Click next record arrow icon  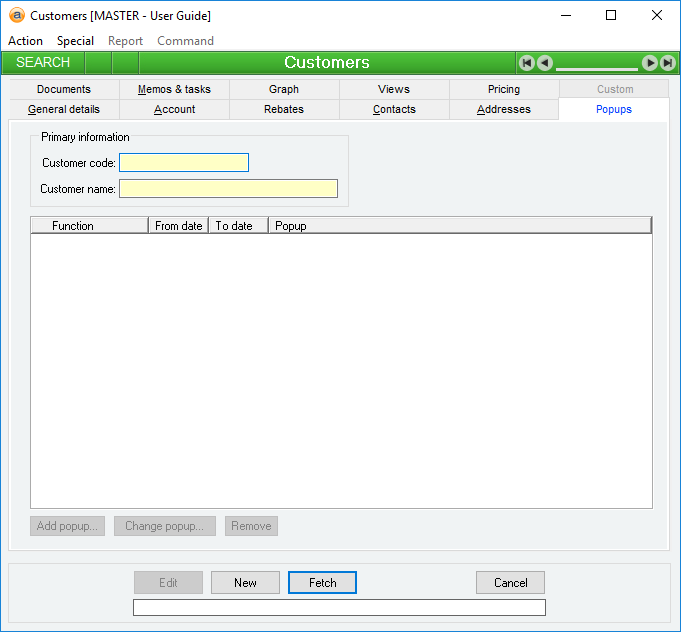click(650, 63)
